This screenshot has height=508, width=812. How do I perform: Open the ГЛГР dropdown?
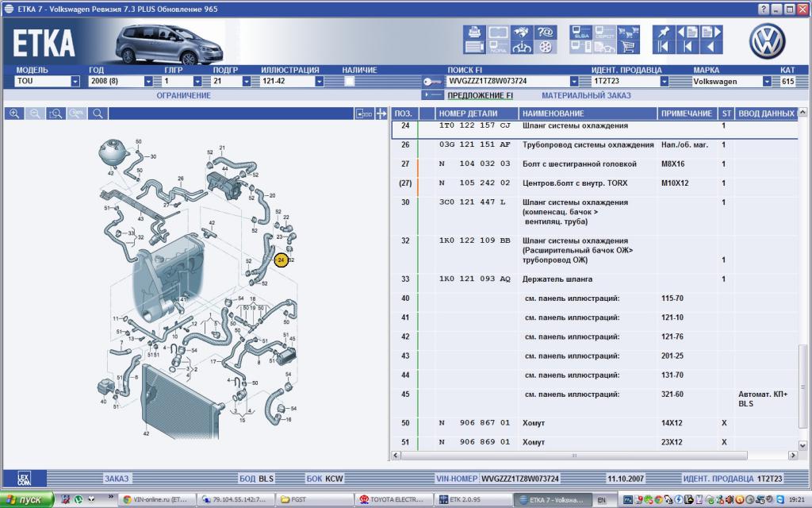click(197, 82)
